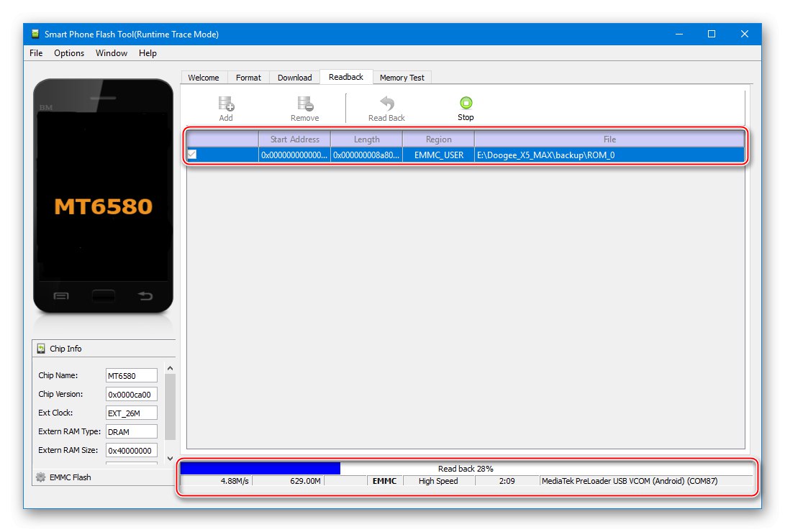The width and height of the screenshot is (785, 532).
Task: Click the Extern RAM Size field 0x40000000
Action: tap(132, 451)
